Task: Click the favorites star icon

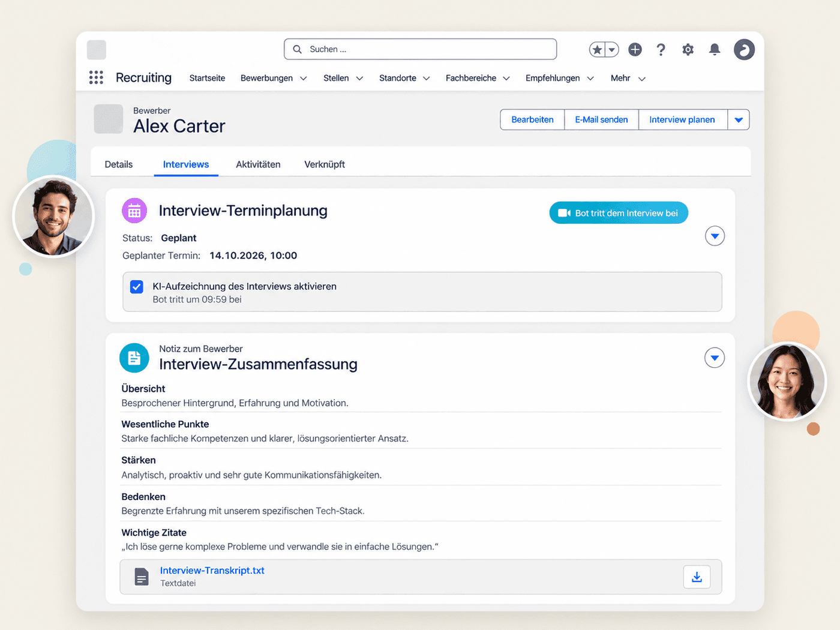Action: [597, 50]
